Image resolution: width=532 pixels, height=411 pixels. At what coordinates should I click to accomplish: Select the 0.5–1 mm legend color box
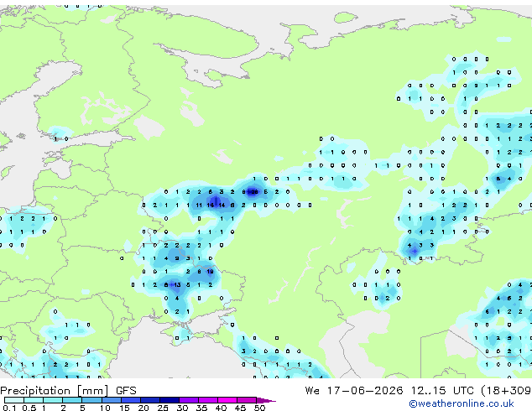[x=34, y=400]
